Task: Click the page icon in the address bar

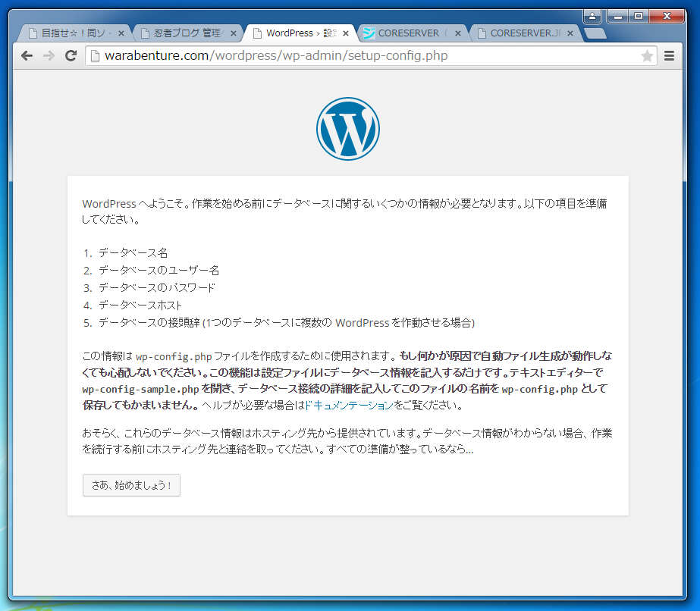Action: pyautogui.click(x=95, y=56)
